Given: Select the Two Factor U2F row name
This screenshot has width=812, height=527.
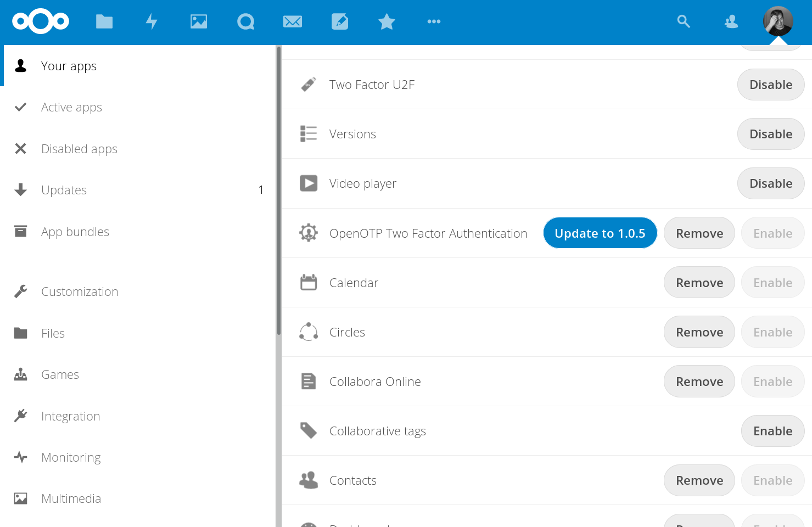Looking at the screenshot, I should 372,85.
